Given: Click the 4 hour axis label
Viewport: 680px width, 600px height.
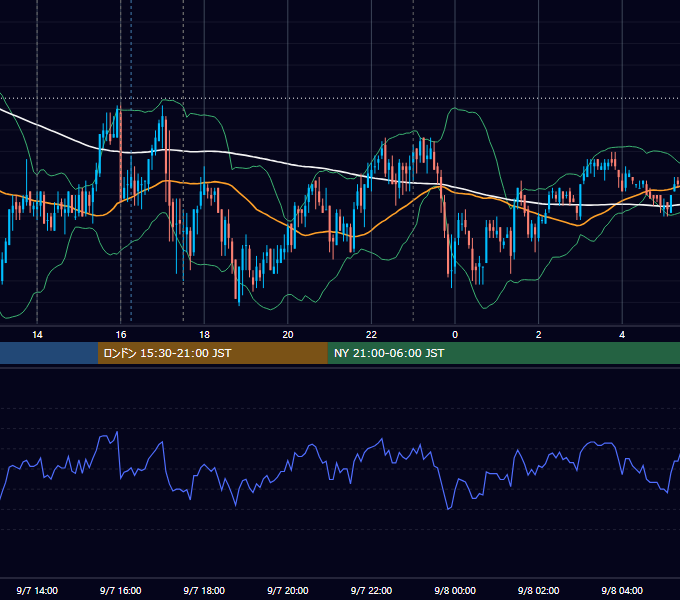Looking at the screenshot, I should click(x=622, y=335).
